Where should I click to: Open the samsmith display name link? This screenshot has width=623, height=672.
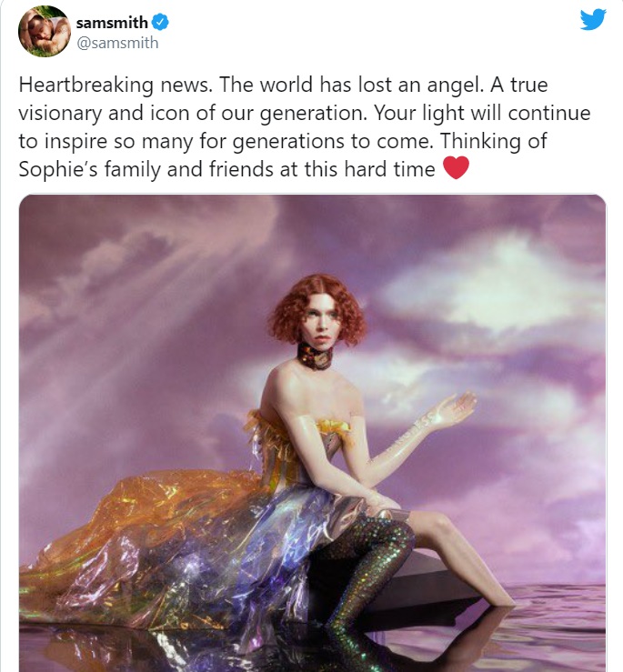[112, 23]
